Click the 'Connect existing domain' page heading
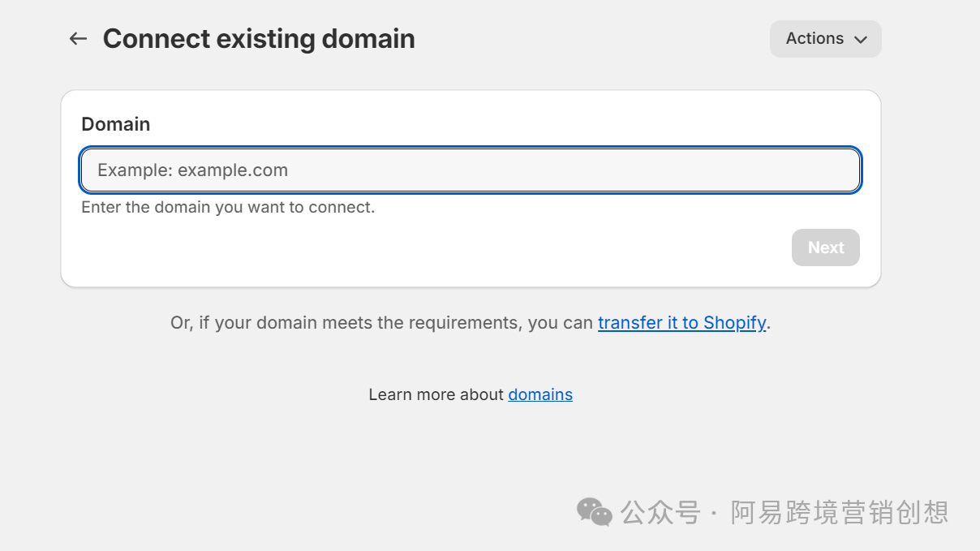The width and height of the screenshot is (980, 551). [259, 39]
